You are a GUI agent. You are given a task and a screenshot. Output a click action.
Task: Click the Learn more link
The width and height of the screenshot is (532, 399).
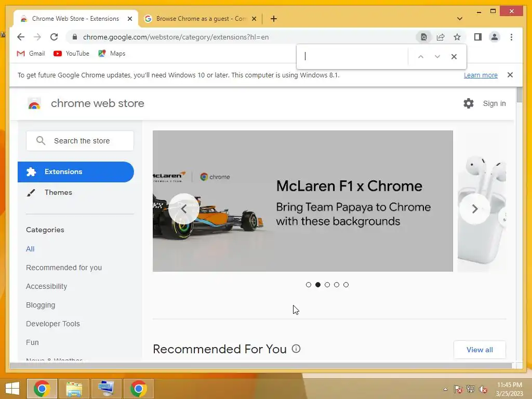point(481,75)
